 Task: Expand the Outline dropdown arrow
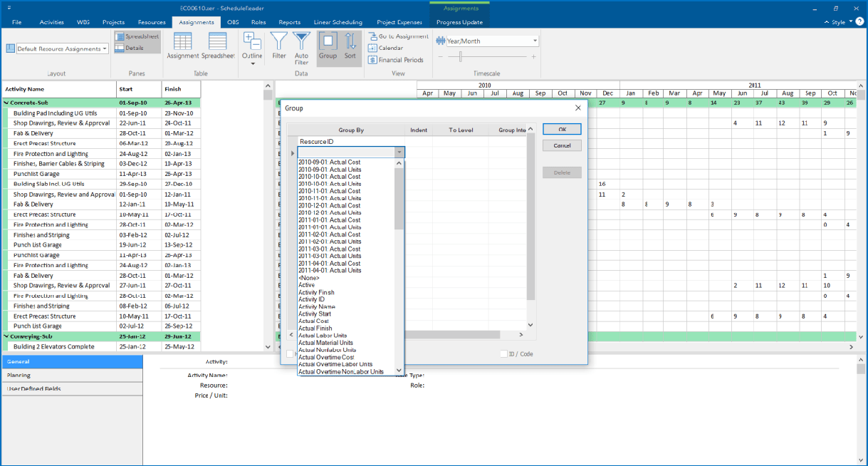click(252, 64)
